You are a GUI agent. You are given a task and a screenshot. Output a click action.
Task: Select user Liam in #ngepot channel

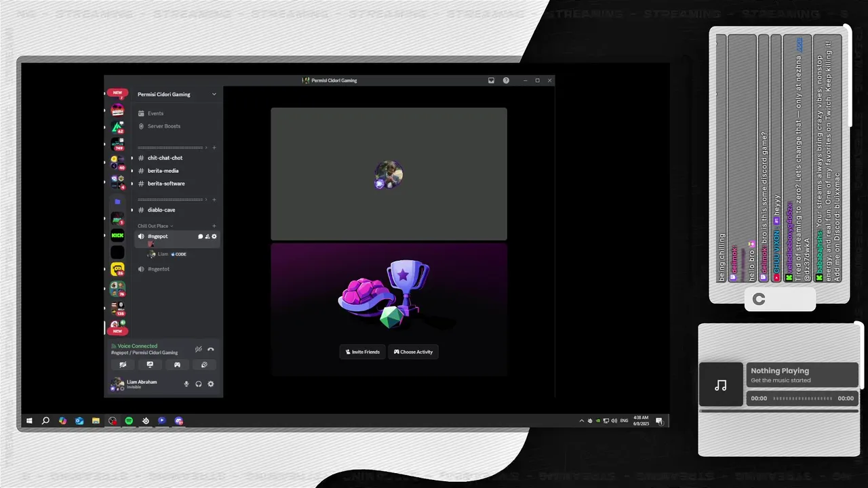point(167,254)
